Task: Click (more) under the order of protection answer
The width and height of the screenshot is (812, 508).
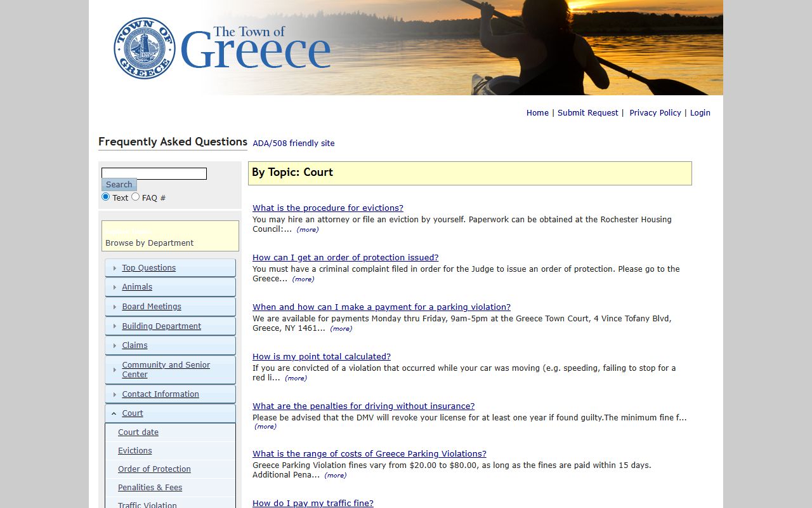Action: (303, 279)
